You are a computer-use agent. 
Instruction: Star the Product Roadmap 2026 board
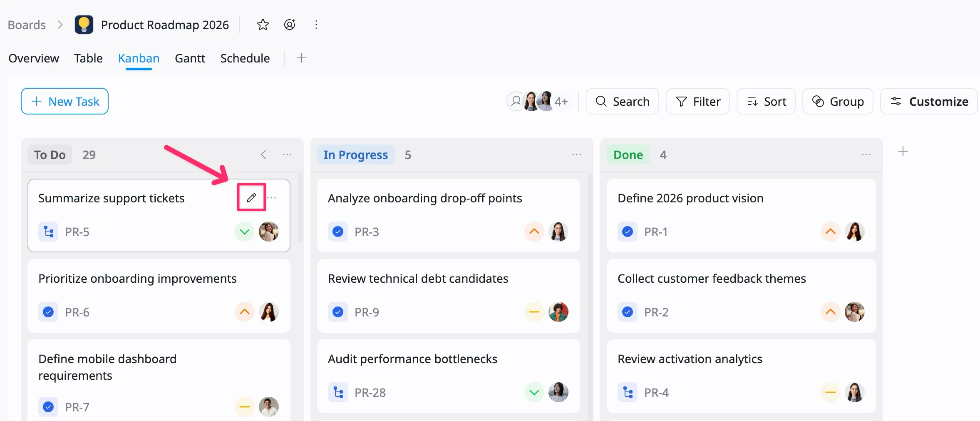tap(263, 25)
